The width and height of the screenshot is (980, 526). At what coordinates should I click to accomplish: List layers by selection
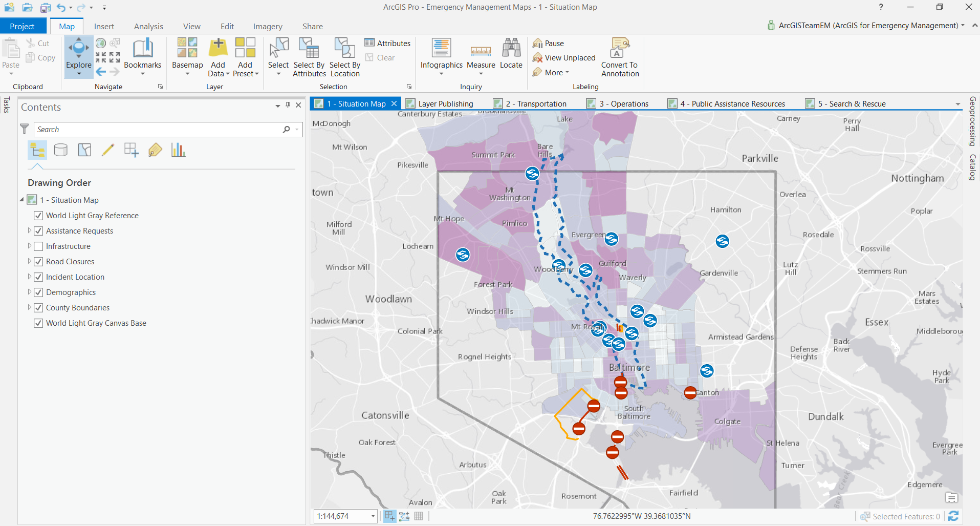(x=84, y=150)
